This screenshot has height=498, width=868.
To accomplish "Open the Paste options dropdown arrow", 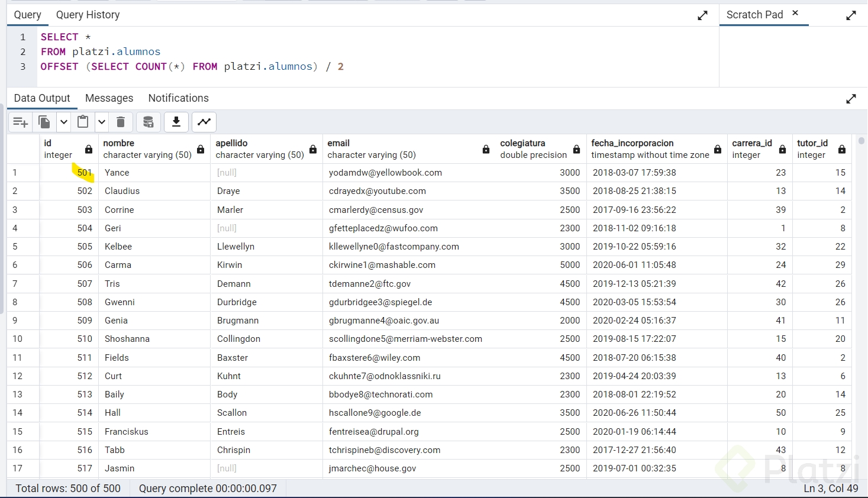I will [102, 122].
